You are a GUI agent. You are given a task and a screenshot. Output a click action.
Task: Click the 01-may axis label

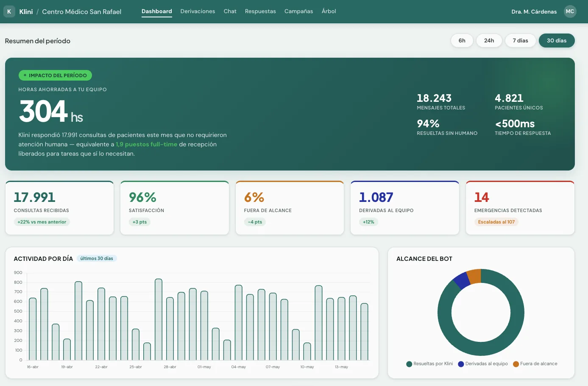204,367
